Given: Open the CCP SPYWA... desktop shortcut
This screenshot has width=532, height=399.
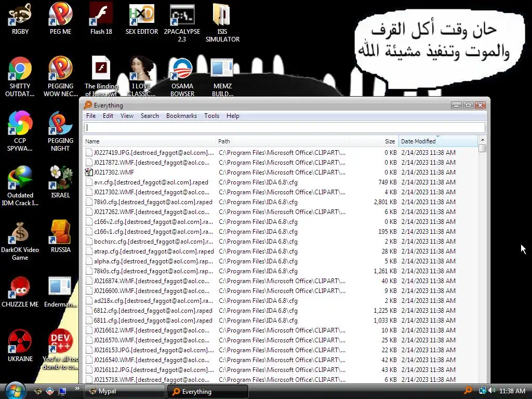Looking at the screenshot, I should (20, 131).
